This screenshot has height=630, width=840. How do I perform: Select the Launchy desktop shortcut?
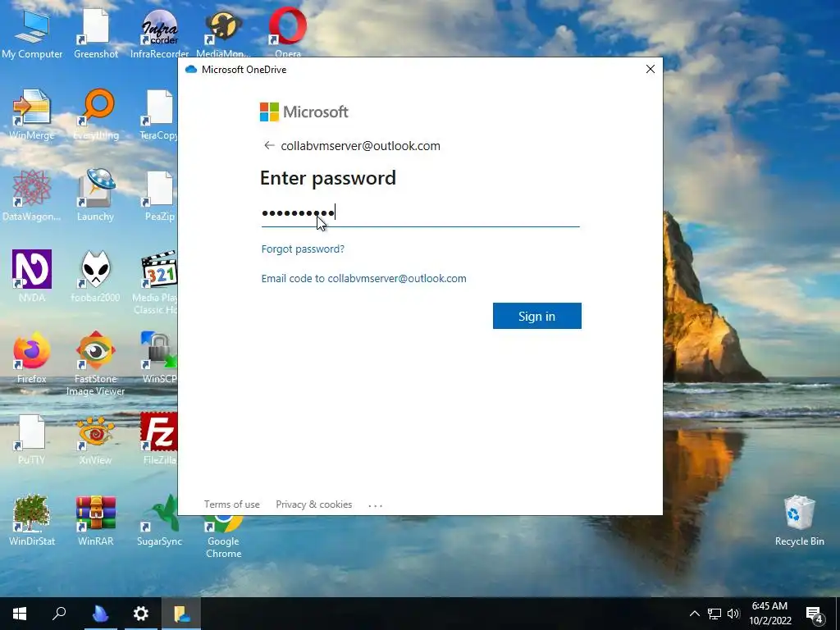[x=95, y=196]
